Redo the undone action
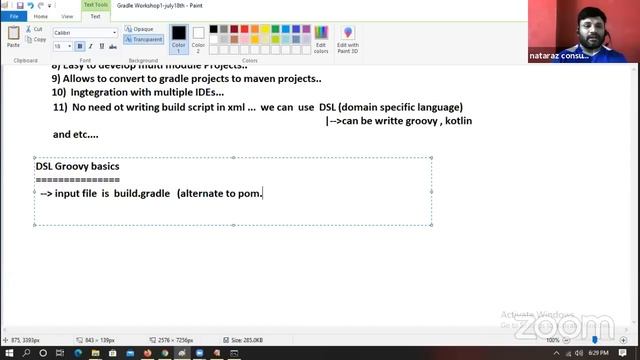The image size is (640, 360). [x=41, y=5]
